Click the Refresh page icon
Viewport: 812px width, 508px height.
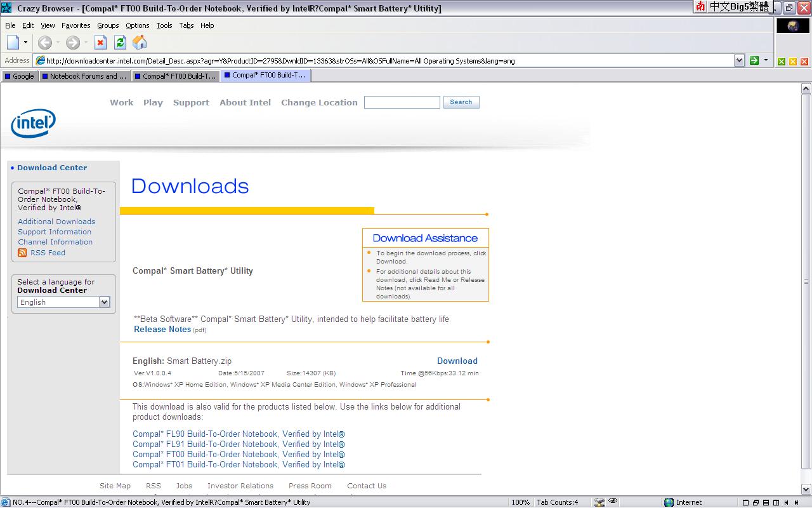(120, 43)
